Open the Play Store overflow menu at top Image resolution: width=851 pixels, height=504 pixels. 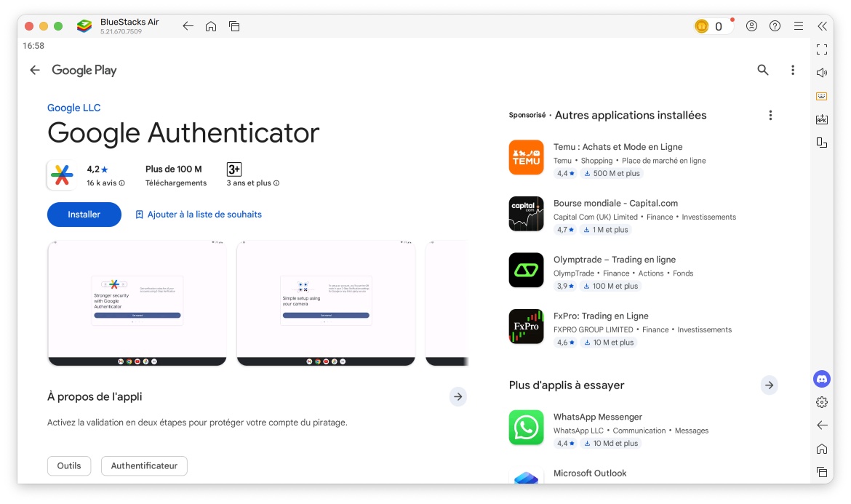(x=793, y=70)
